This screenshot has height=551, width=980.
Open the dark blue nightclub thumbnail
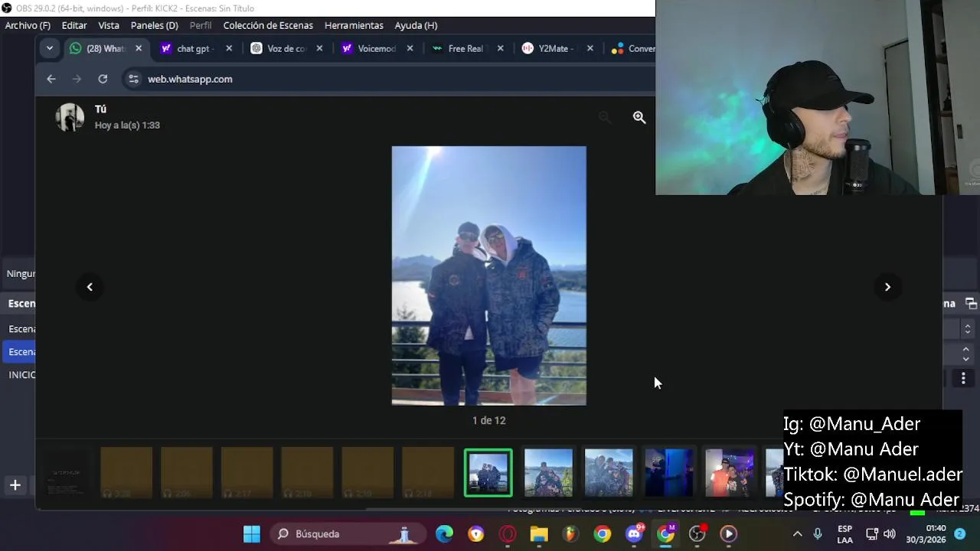(x=669, y=472)
